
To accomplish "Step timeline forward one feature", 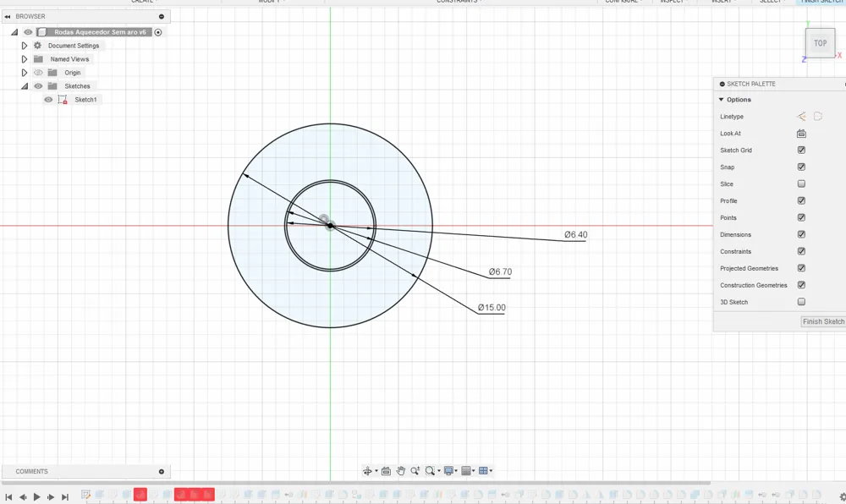I will [x=51, y=497].
